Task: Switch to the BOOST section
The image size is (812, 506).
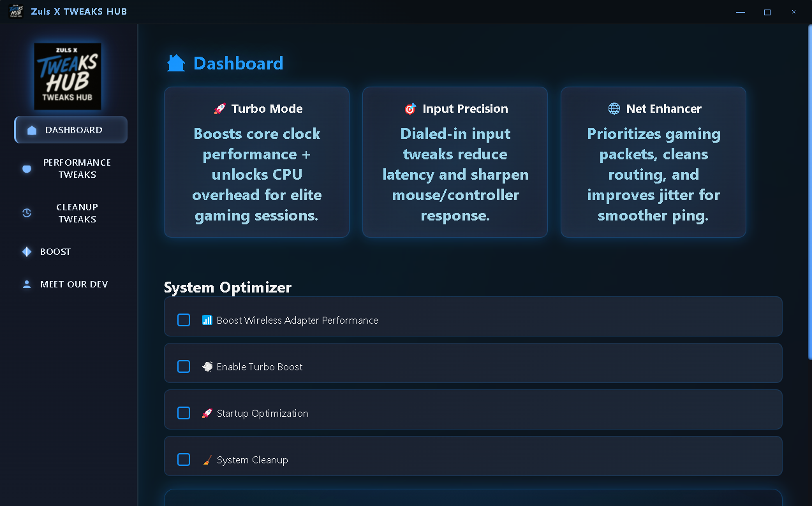Action: pos(71,252)
